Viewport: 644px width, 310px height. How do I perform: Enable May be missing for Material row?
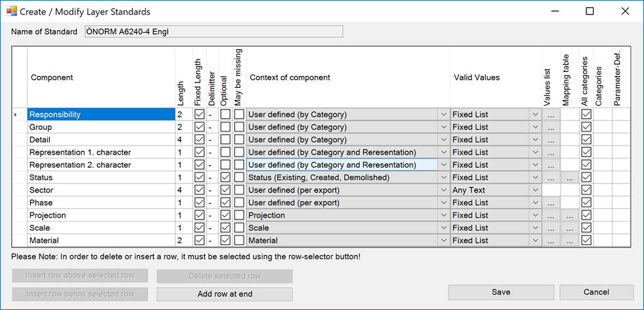239,241
